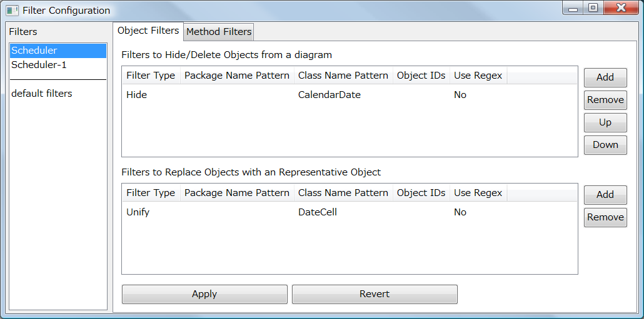Click Add button for Replace filters
This screenshot has width=644, height=319.
tap(605, 195)
